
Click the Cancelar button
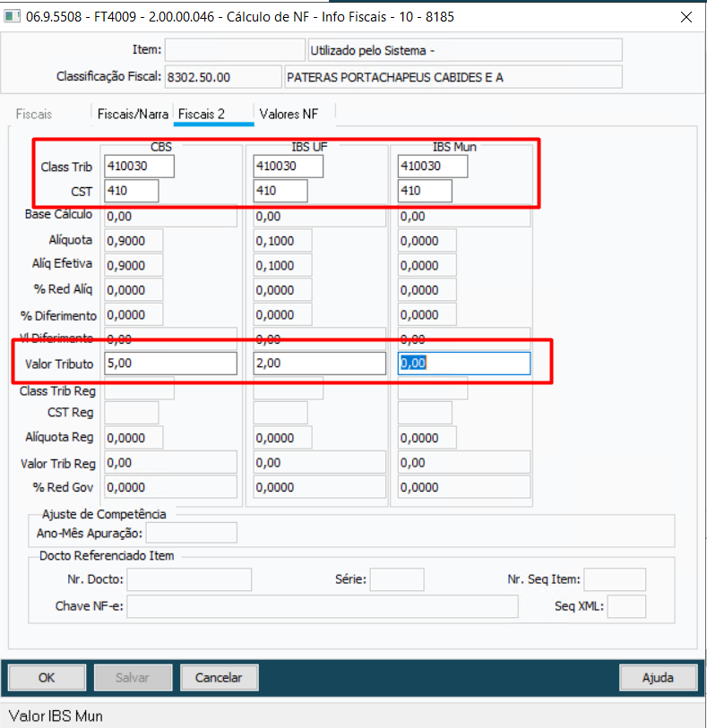click(219, 677)
